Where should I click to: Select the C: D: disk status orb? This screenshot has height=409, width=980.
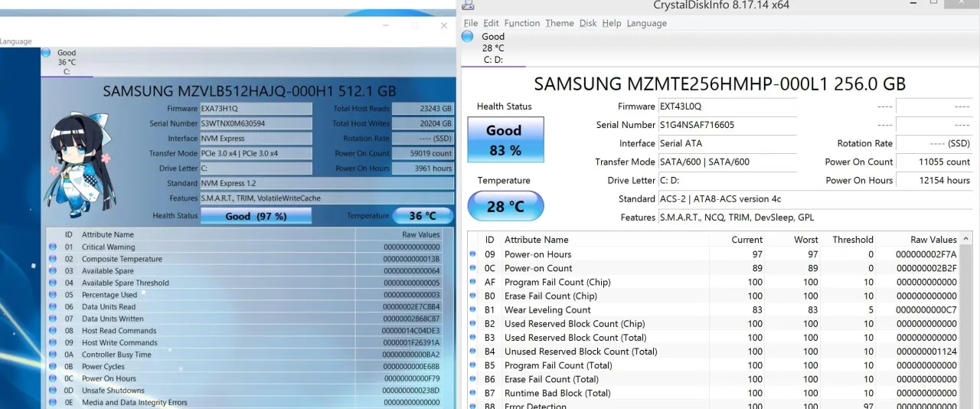pyautogui.click(x=467, y=36)
